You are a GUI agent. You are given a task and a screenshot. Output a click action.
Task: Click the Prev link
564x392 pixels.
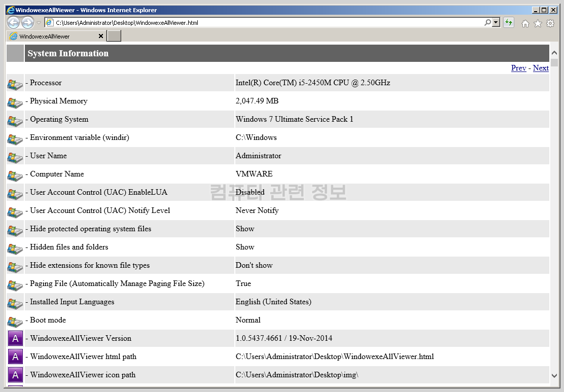[519, 68]
